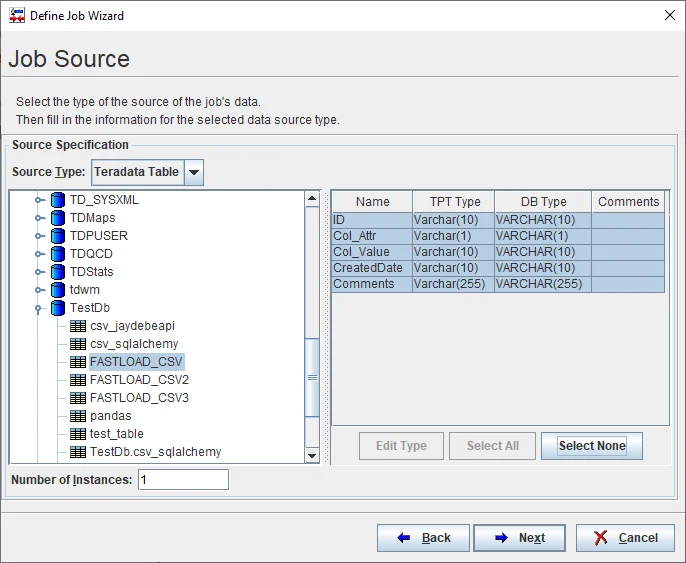The image size is (686, 563).
Task: Click the tree scrollbar down arrow
Action: coord(312,456)
